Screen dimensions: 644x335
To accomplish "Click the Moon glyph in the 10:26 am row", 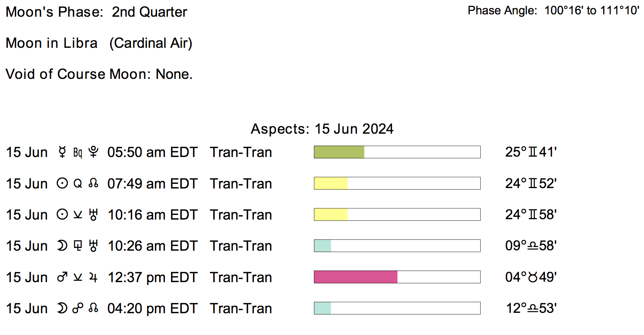I will click(x=62, y=246).
